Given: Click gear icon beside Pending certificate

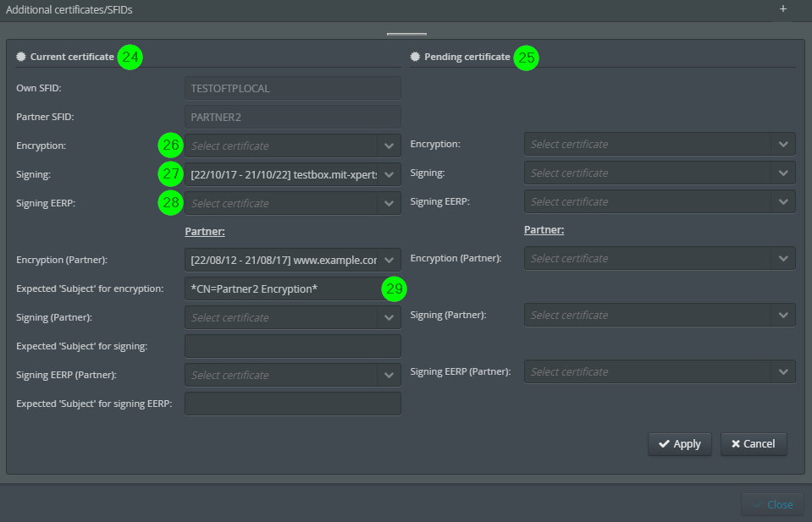Looking at the screenshot, I should 415,57.
